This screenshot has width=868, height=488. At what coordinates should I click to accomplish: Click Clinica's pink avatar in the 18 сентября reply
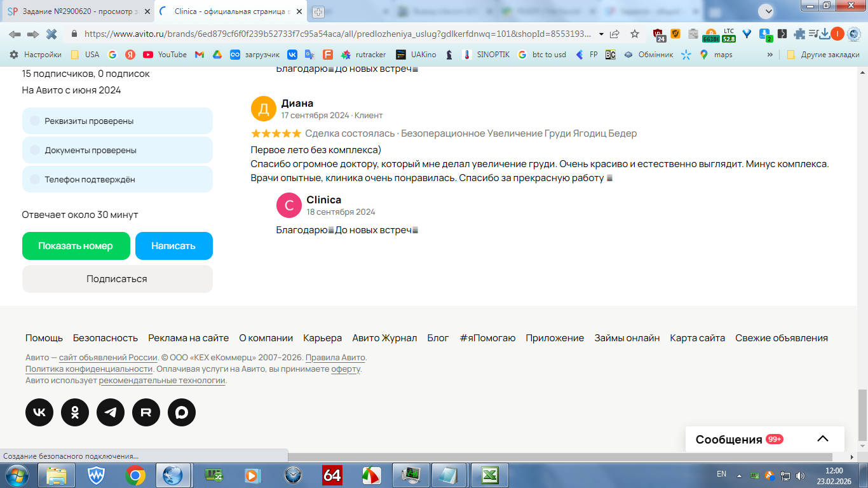[289, 205]
